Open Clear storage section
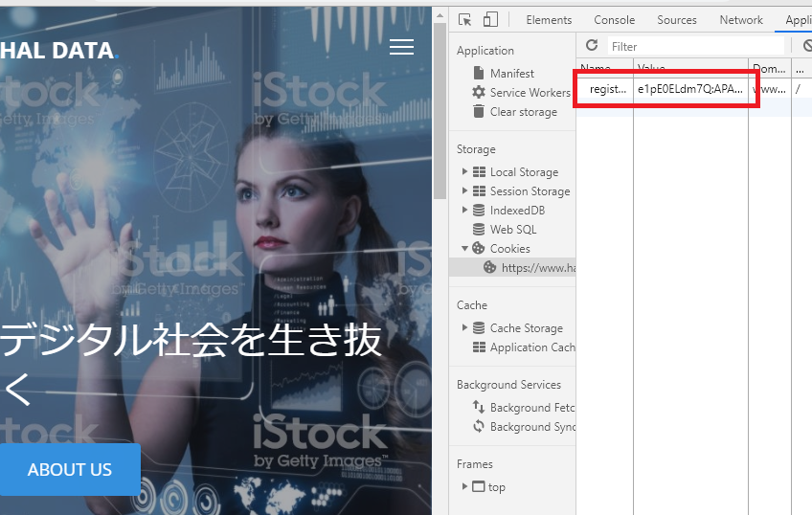Viewport: 812px width, 515px height. point(524,112)
